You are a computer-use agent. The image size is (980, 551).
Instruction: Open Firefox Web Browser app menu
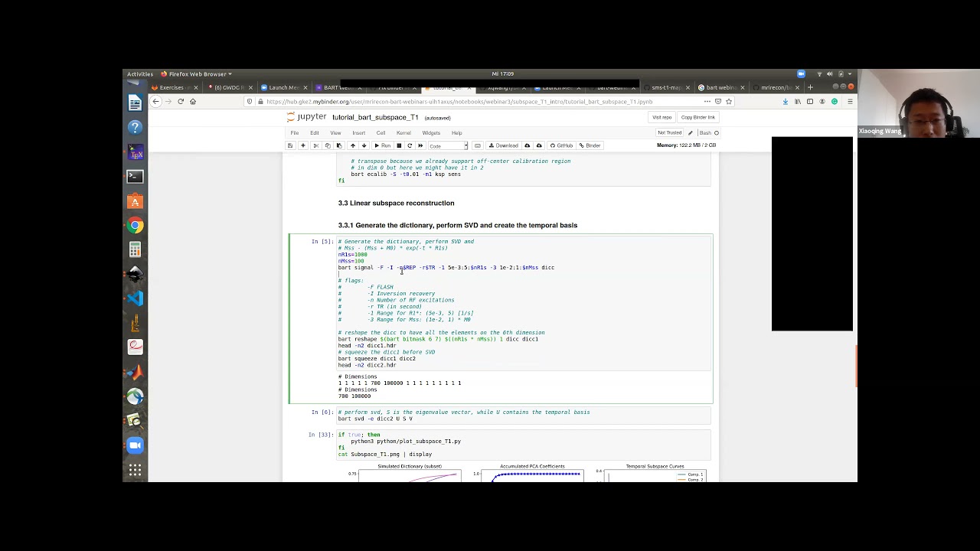pos(197,74)
